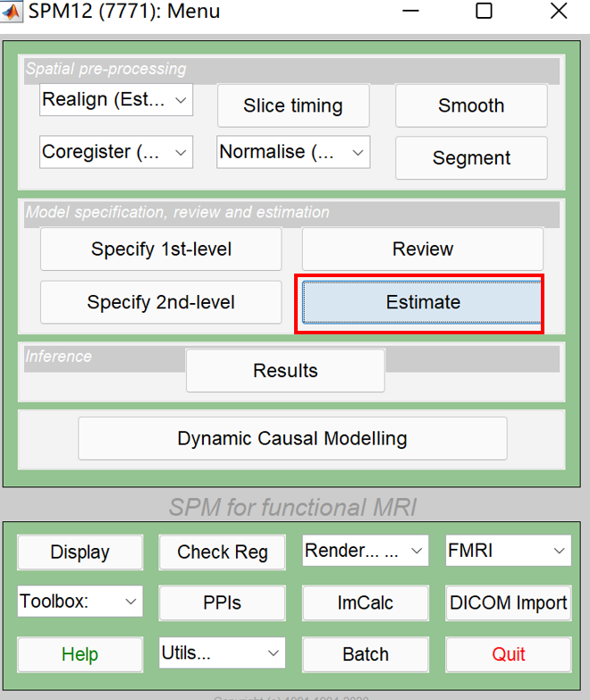This screenshot has width=590, height=700.
Task: Open ImCalc
Action: [366, 603]
